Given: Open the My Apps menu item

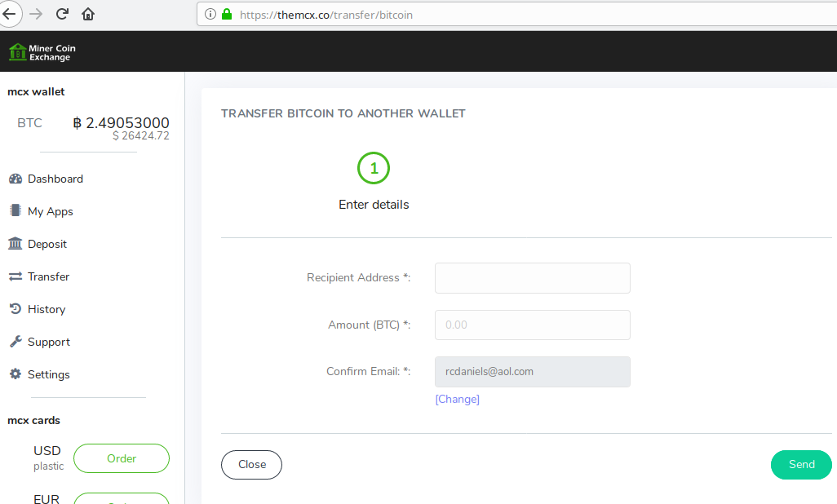Looking at the screenshot, I should pyautogui.click(x=51, y=211).
